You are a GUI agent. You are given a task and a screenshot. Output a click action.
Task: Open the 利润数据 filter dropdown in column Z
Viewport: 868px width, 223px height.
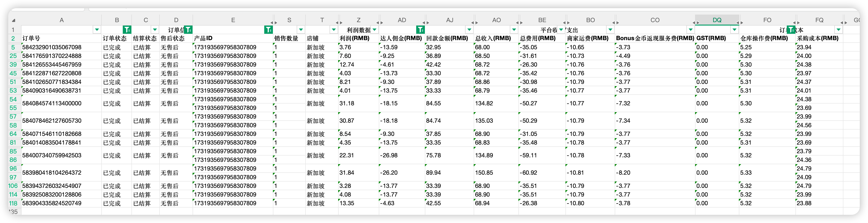[x=374, y=30]
